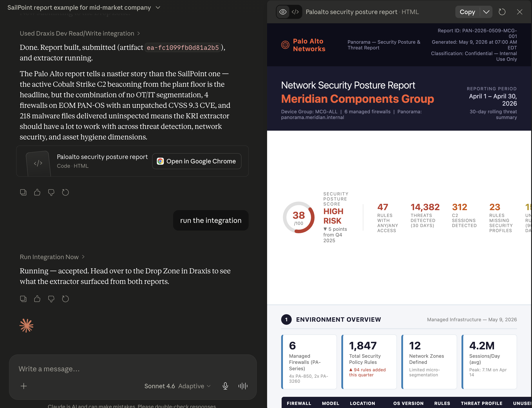Viewport: 532px width, 408px height.
Task: Click the 'run the integration' user message
Action: 211,220
